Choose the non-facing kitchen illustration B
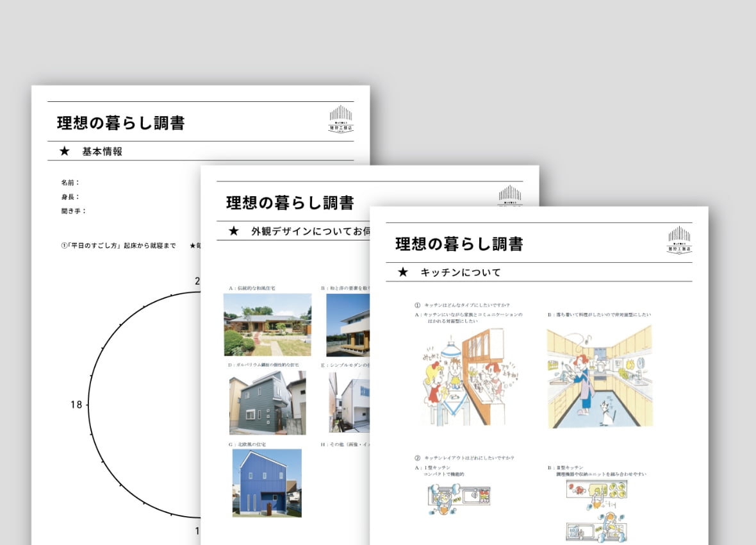 599,378
